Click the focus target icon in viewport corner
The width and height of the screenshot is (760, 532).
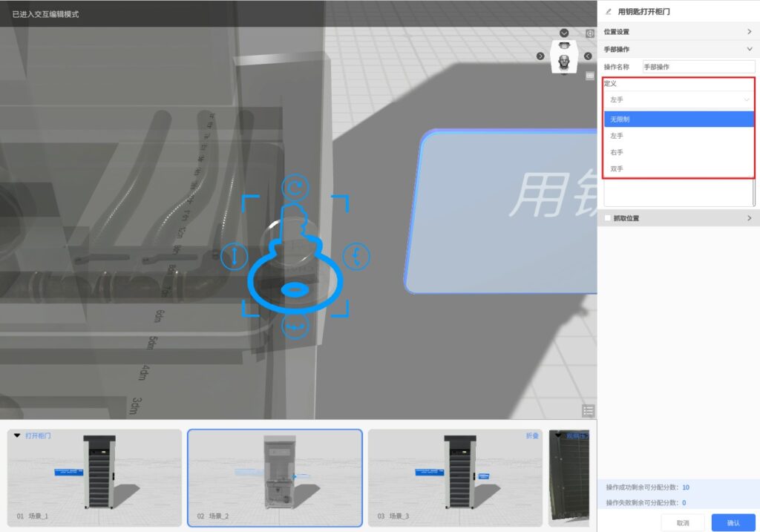[590, 33]
